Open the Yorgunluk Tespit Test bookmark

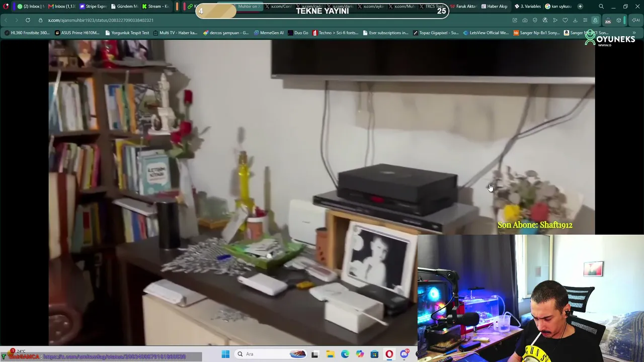(x=127, y=33)
